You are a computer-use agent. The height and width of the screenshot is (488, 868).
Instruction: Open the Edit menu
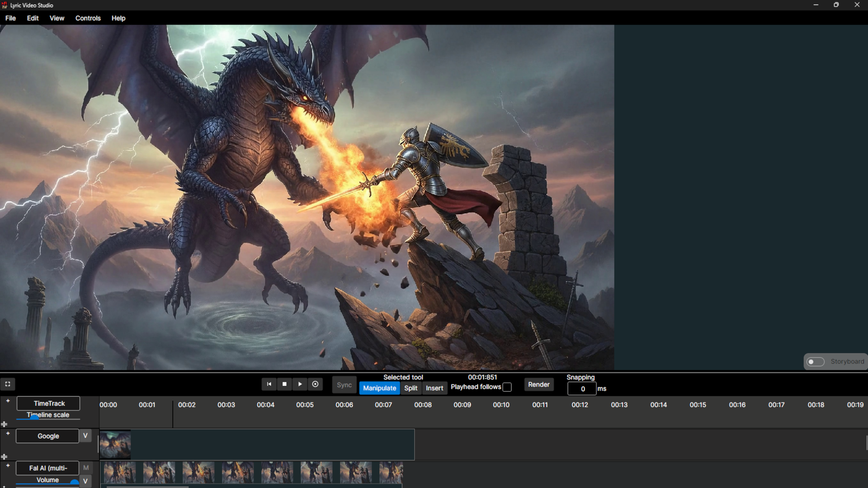[32, 18]
